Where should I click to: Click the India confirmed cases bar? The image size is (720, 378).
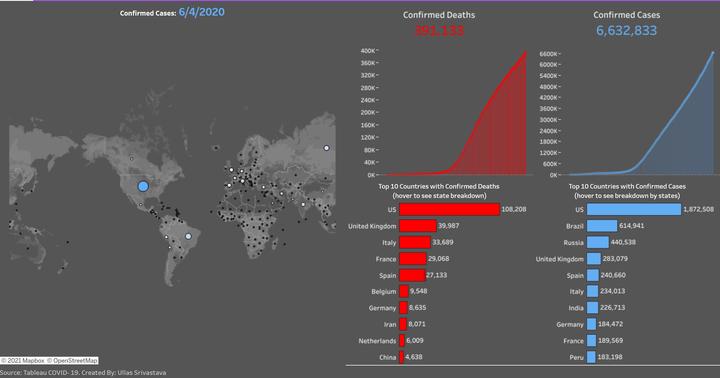pos(592,308)
